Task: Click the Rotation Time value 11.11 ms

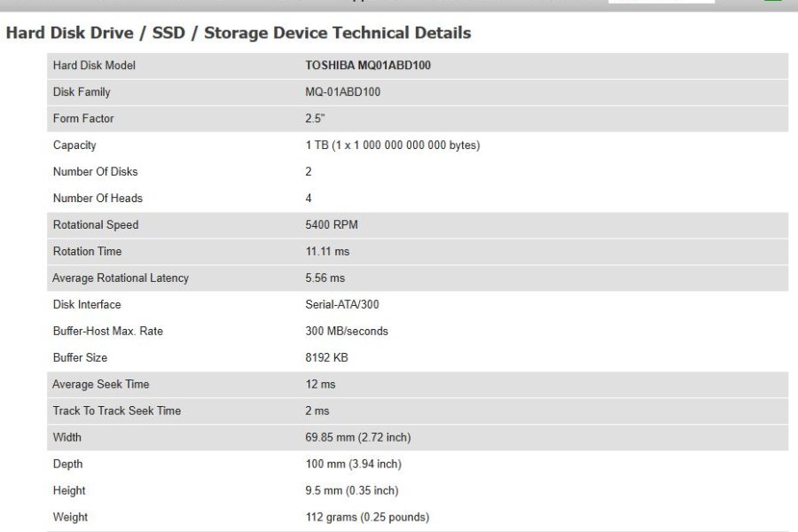Action: pos(327,252)
